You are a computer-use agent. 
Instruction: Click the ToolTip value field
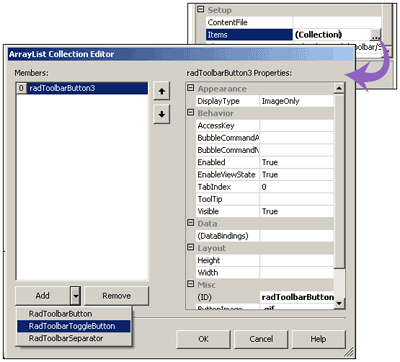coord(297,199)
